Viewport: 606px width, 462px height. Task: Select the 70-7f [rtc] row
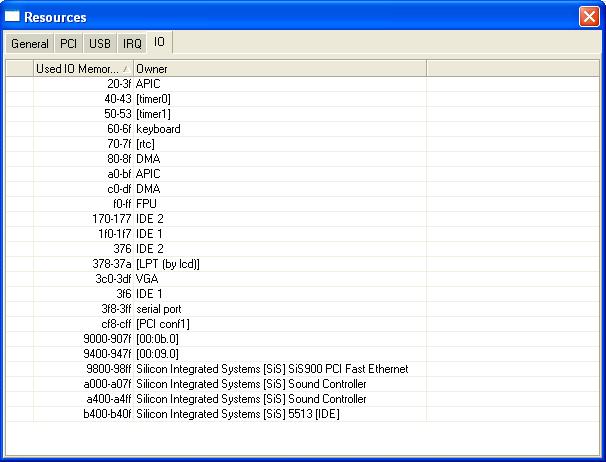pyautogui.click(x=303, y=144)
